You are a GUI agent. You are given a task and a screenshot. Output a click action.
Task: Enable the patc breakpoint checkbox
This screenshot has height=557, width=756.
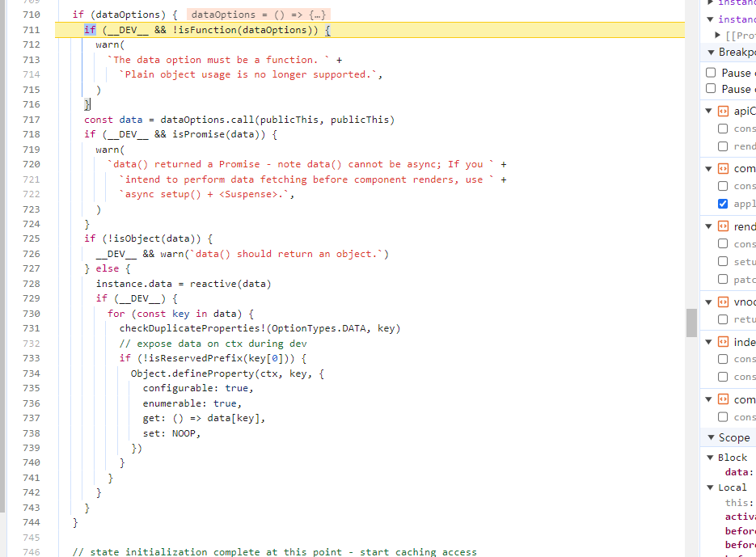pyautogui.click(x=723, y=279)
